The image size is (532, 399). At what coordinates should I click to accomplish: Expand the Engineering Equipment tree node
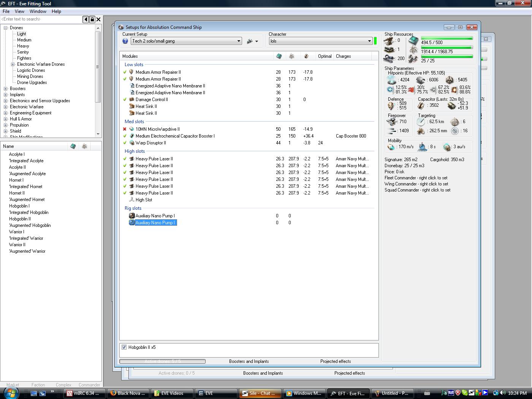(x=6, y=113)
